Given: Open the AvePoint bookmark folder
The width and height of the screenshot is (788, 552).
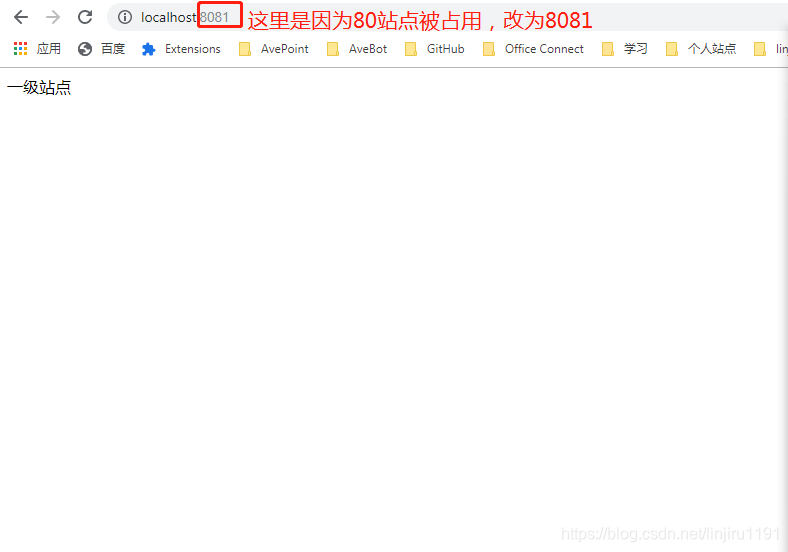Looking at the screenshot, I should (274, 49).
